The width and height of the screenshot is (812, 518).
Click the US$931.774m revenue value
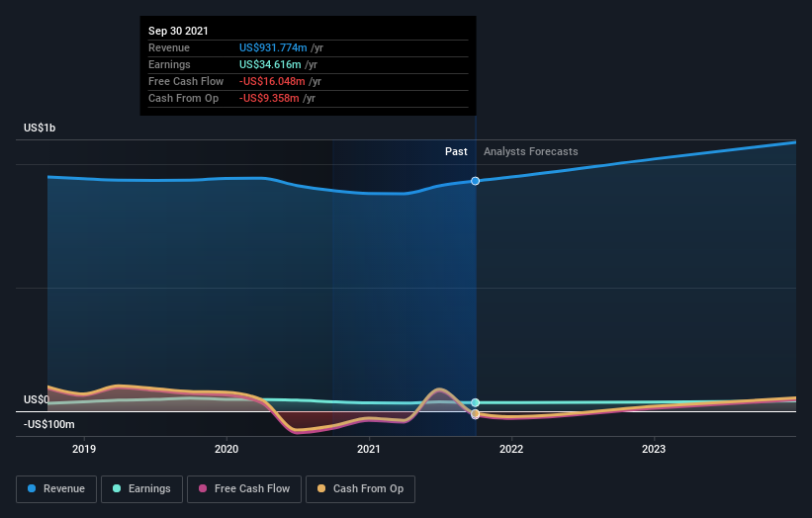(273, 47)
